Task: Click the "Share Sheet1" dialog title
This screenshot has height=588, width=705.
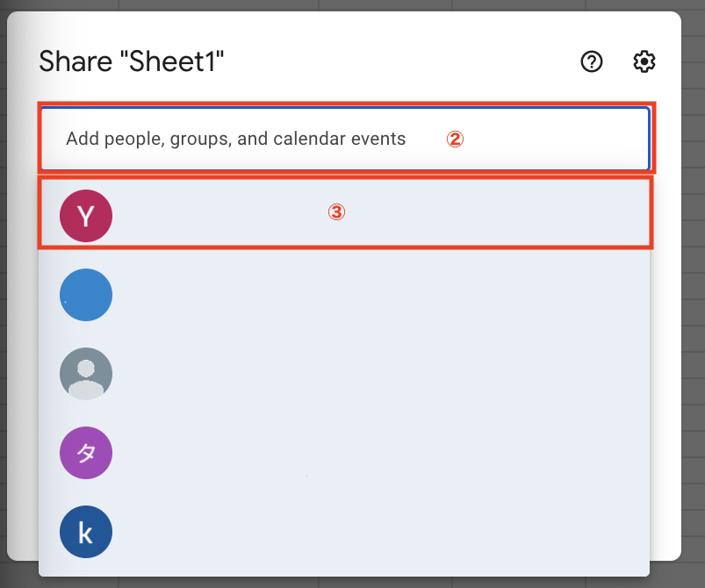Action: click(x=131, y=61)
